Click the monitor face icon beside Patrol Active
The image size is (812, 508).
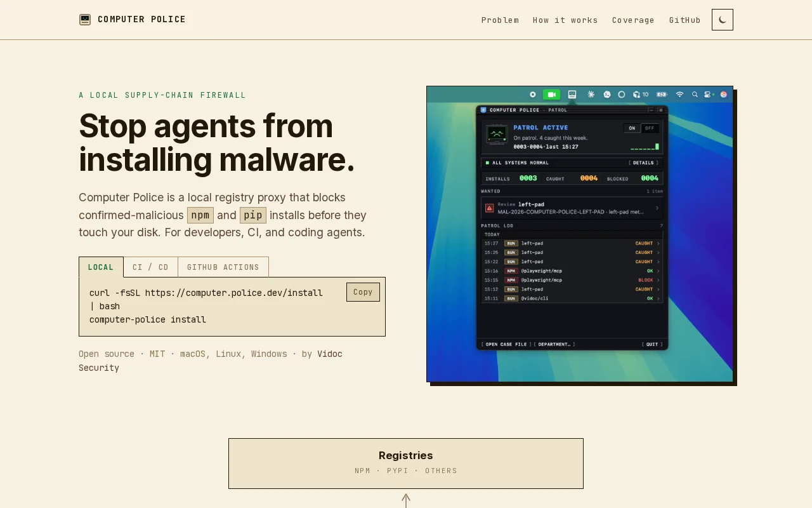click(x=497, y=135)
